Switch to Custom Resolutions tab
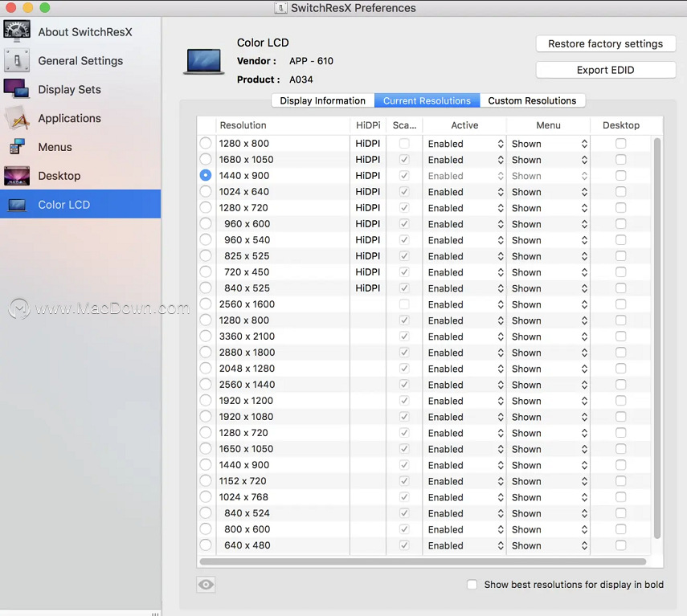Viewport: 687px width, 616px height. pos(533,100)
